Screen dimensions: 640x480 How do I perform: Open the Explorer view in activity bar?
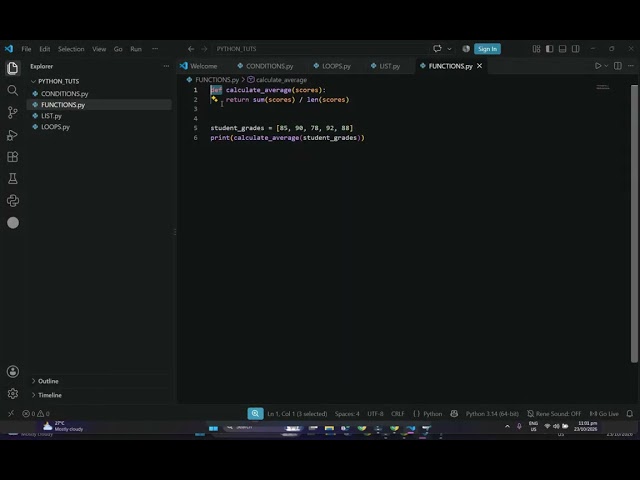(13, 68)
